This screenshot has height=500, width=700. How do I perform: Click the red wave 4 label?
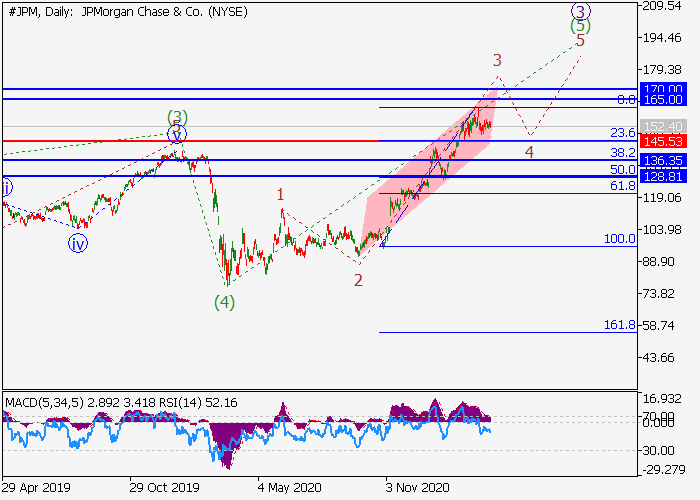click(529, 153)
